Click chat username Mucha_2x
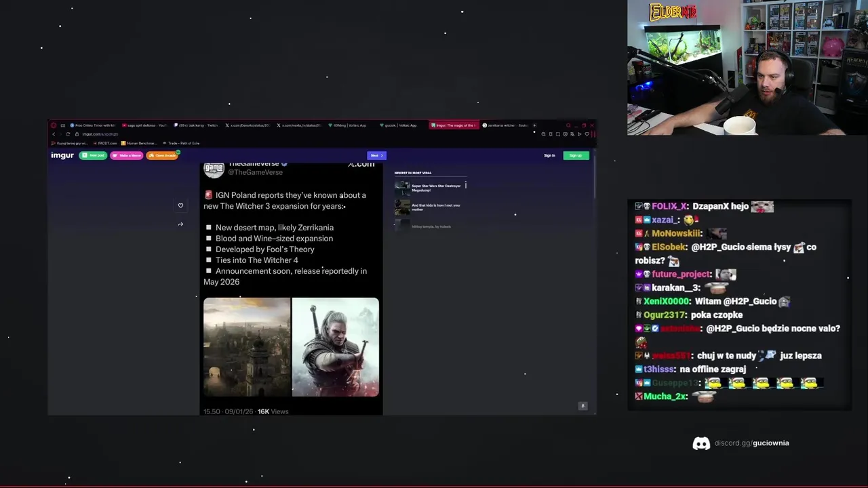Viewport: 868px width, 488px height. point(665,396)
